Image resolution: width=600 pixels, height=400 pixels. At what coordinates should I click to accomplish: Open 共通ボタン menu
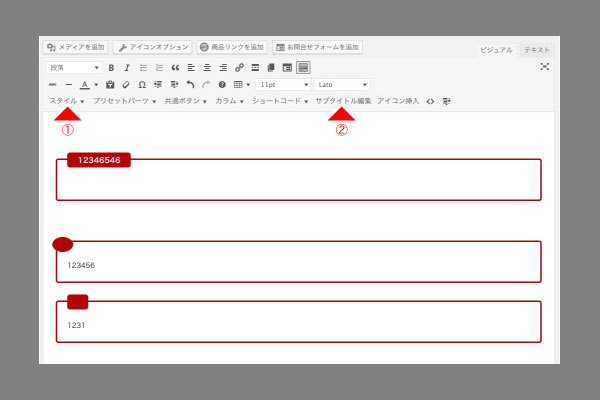[186, 101]
